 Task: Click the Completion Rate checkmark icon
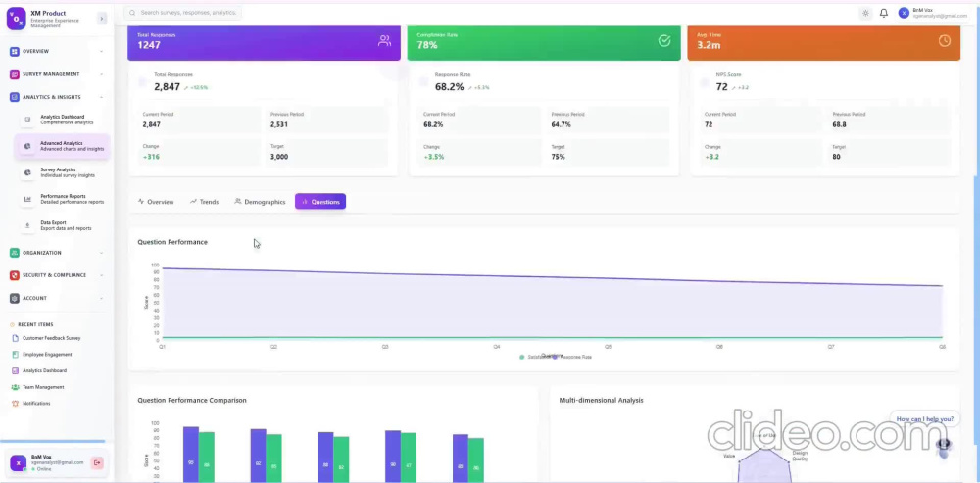tap(664, 40)
